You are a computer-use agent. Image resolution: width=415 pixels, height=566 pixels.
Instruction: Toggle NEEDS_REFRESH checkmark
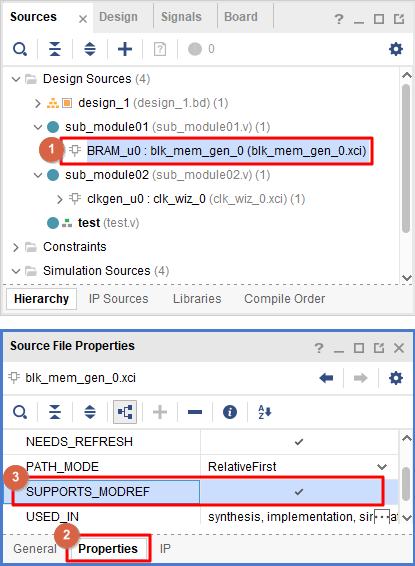299,442
